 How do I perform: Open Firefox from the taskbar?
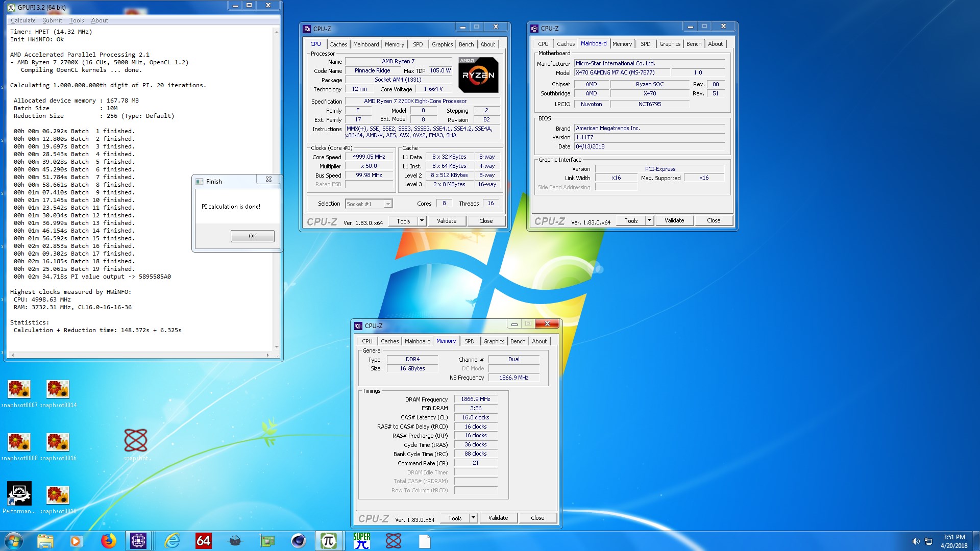point(108,541)
